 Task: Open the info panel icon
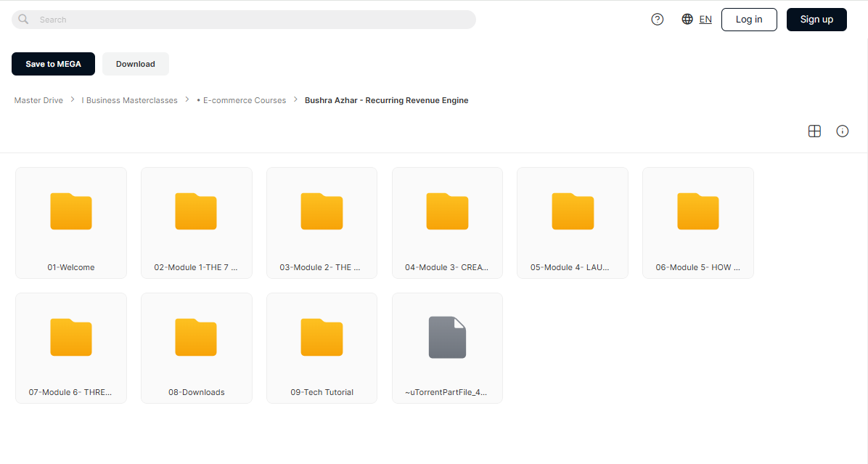[842, 131]
